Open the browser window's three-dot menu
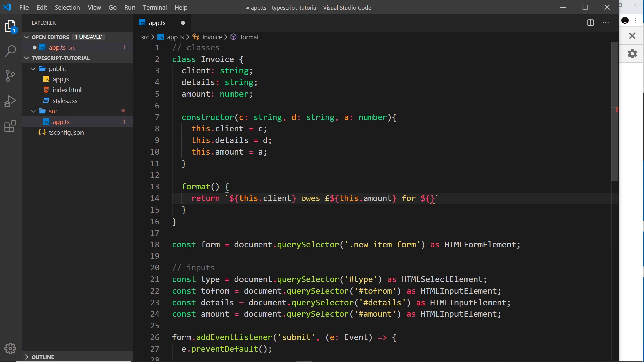644x362 pixels. click(636, 21)
